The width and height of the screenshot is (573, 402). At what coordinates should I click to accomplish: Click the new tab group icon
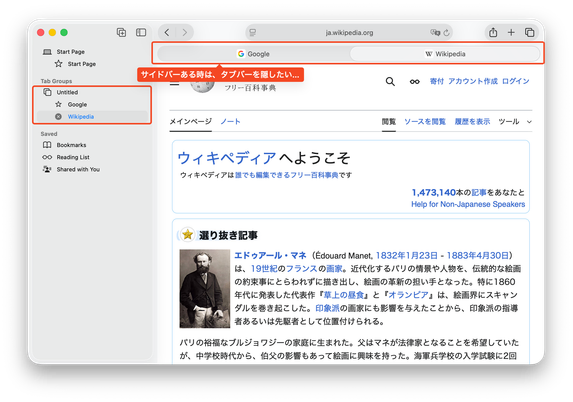121,32
